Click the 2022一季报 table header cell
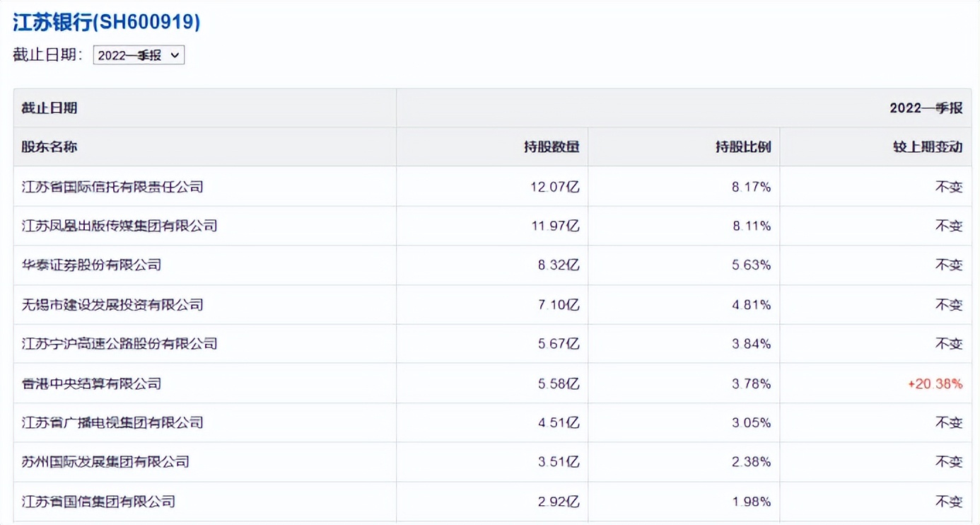Screen dimensions: 980x525 click(926, 108)
